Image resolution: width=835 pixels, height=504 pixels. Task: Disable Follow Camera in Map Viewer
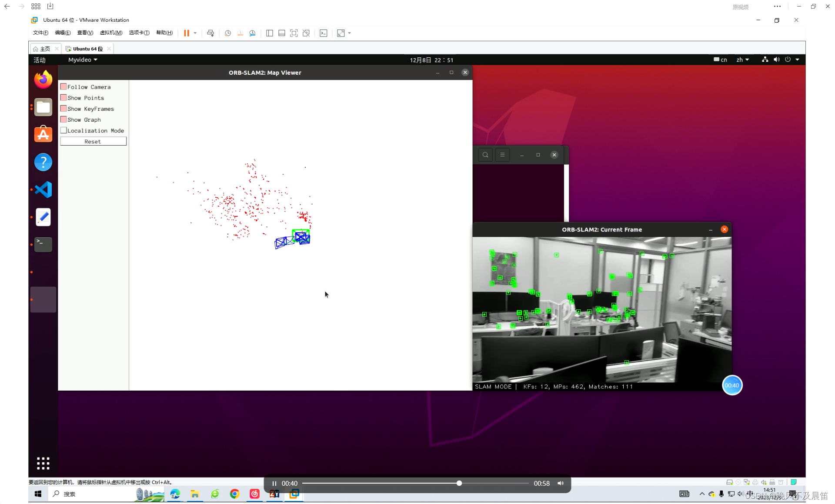(x=64, y=86)
